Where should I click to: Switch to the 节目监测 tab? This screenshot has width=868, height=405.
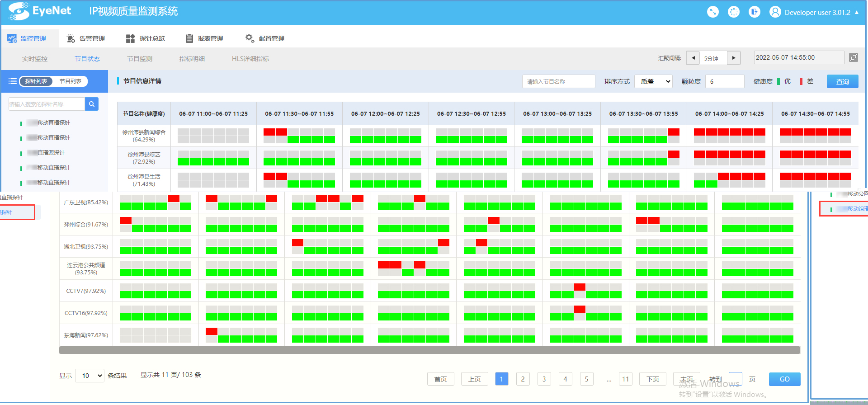[x=140, y=59]
